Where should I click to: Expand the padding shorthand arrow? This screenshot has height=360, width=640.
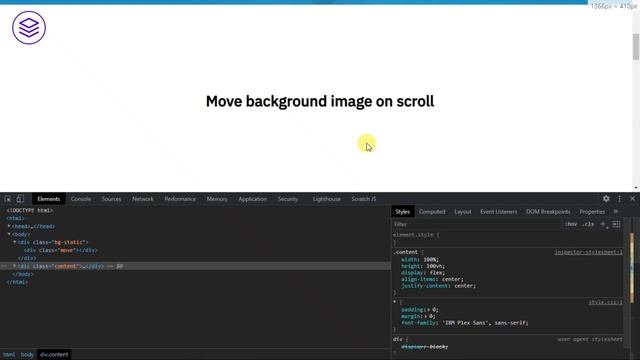429,309
